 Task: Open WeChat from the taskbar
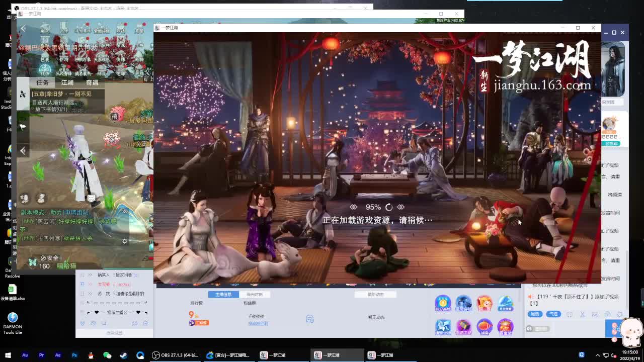point(107,355)
